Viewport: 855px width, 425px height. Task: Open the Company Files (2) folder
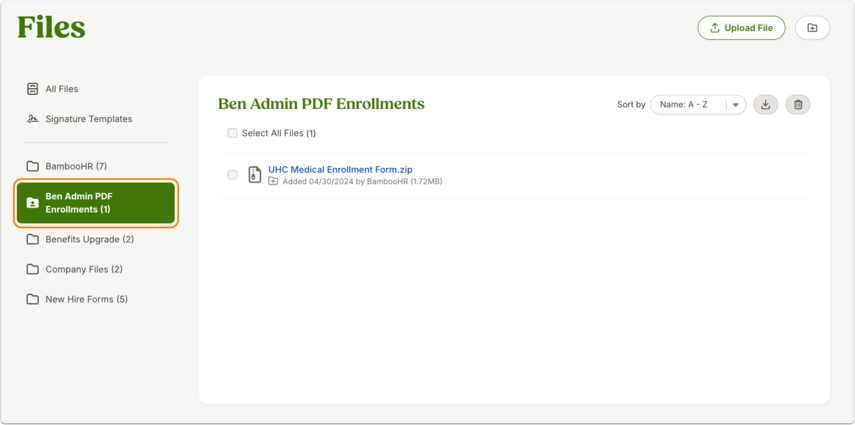(75, 270)
